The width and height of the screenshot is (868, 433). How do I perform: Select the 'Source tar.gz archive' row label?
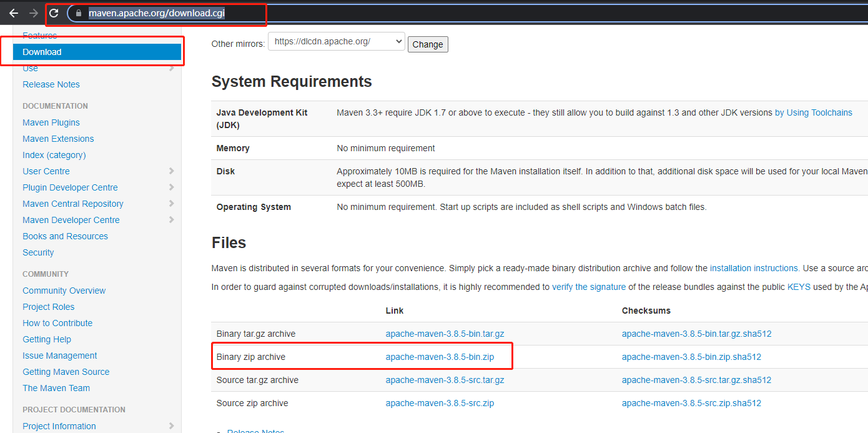257,380
